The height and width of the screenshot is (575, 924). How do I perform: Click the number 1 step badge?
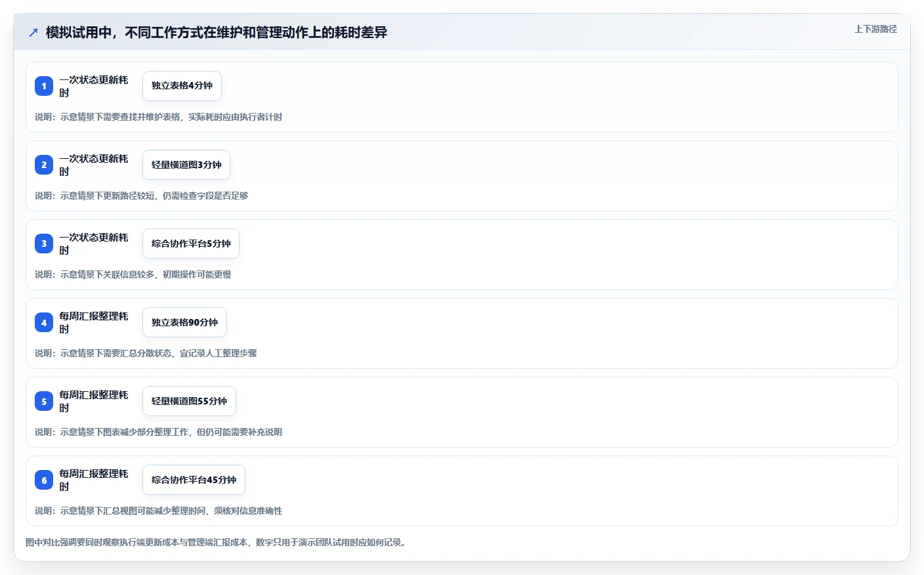coord(44,86)
